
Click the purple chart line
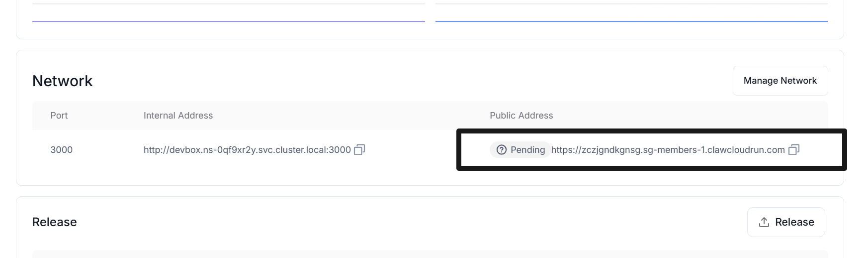click(x=229, y=21)
